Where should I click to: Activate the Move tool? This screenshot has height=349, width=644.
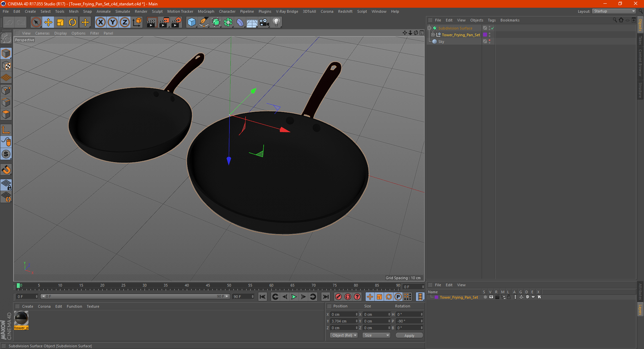coord(48,22)
